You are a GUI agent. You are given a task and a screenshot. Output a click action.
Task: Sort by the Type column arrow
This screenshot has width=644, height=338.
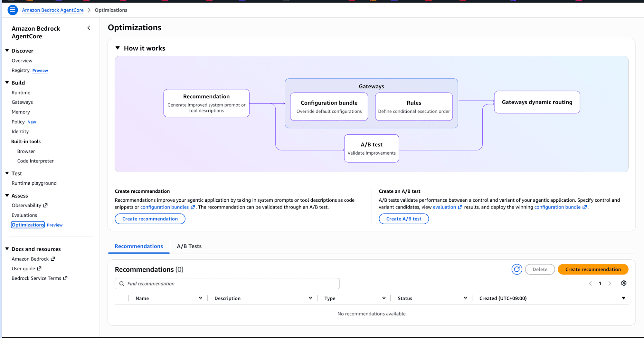[x=384, y=298]
